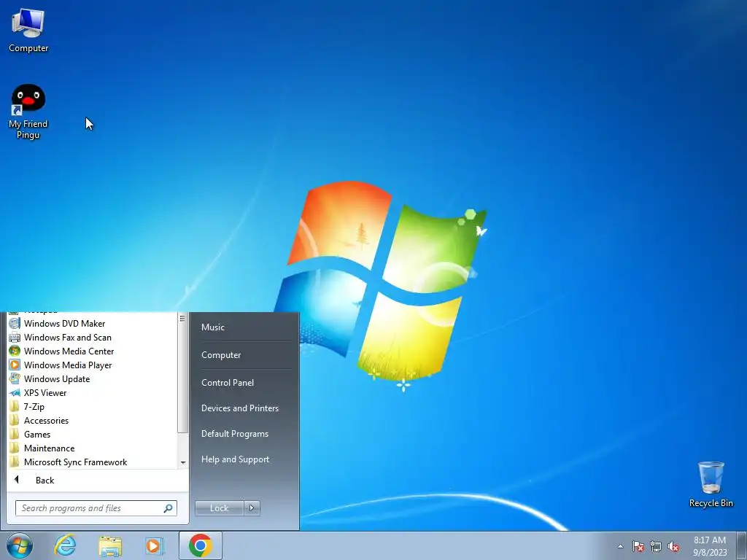Click the XPS Viewer icon
This screenshot has height=560, width=747.
click(x=15, y=392)
